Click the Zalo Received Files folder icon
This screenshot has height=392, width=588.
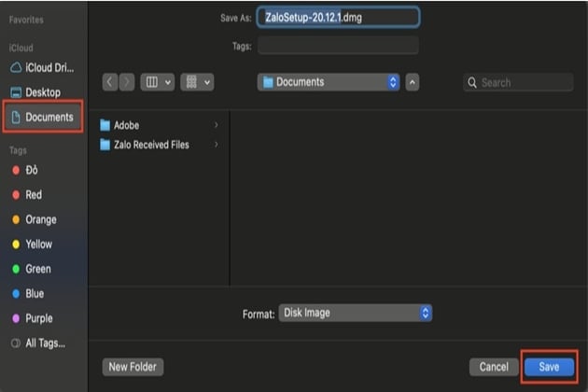coord(105,145)
